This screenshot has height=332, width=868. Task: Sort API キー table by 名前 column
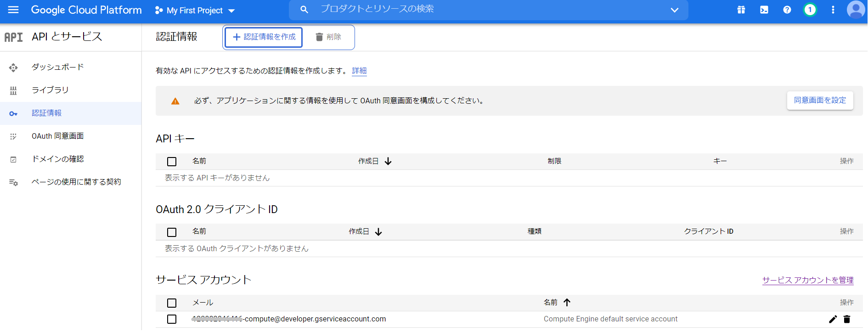point(199,161)
